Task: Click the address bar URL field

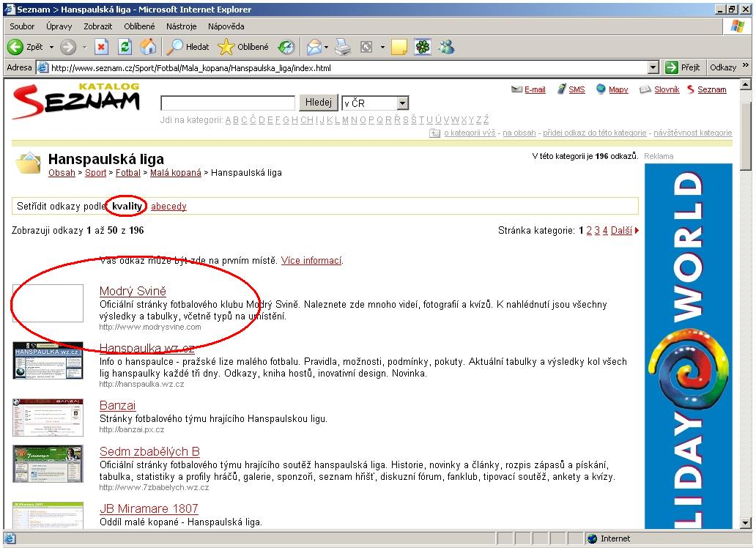Action: (343, 67)
